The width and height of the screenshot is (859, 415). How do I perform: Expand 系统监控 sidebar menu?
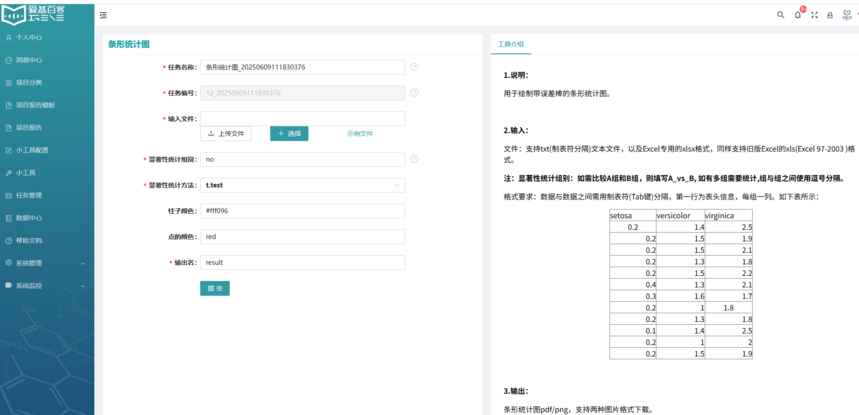(x=47, y=286)
